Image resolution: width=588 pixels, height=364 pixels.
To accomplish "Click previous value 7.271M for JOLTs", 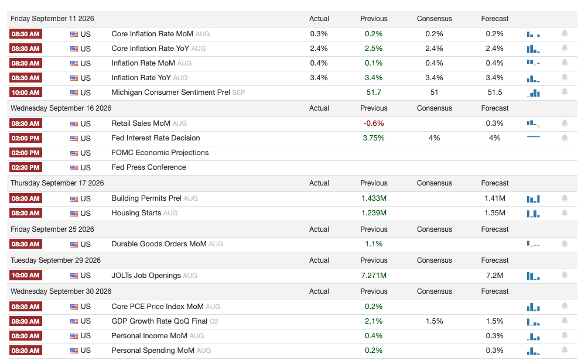I will coord(374,276).
